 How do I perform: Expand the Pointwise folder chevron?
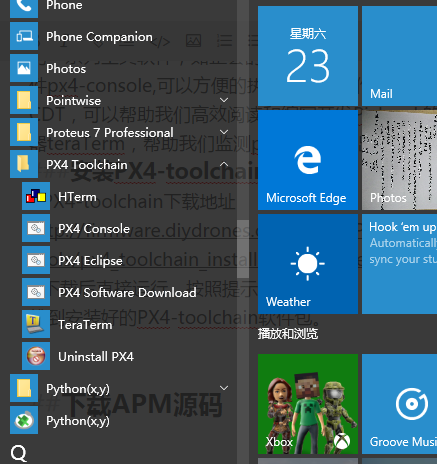click(x=224, y=100)
